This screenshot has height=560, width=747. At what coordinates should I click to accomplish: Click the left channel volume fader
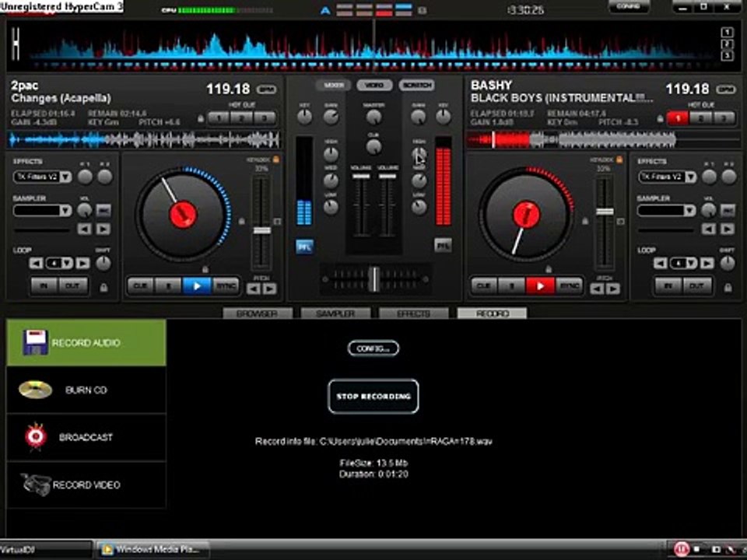pos(360,177)
